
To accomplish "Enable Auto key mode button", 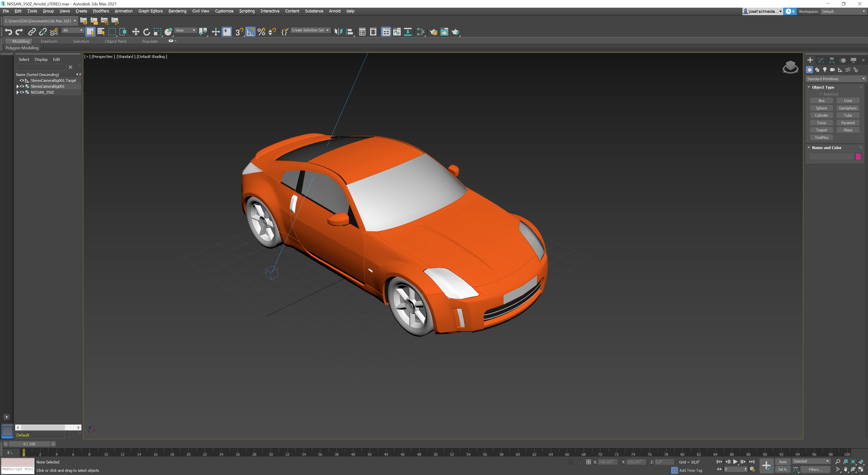I will point(783,462).
